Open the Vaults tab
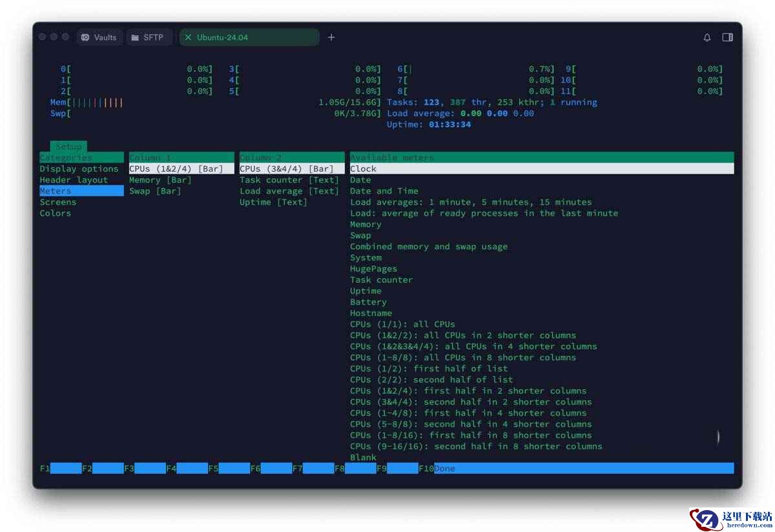The width and height of the screenshot is (775, 532). (x=99, y=37)
